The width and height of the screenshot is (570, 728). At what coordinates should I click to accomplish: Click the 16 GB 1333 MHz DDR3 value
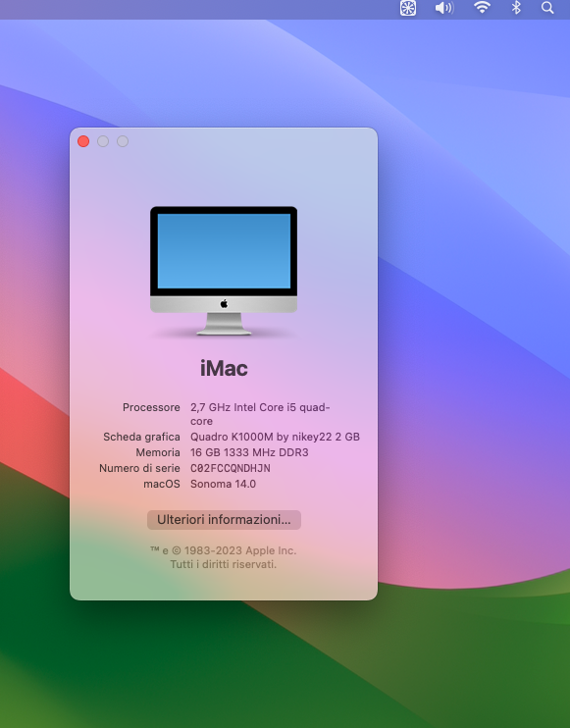249,452
